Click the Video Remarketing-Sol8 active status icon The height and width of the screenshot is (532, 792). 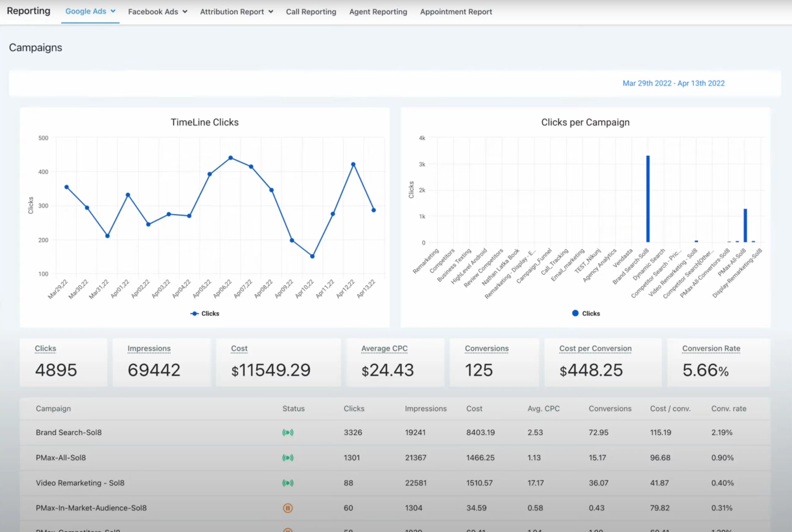click(x=288, y=483)
